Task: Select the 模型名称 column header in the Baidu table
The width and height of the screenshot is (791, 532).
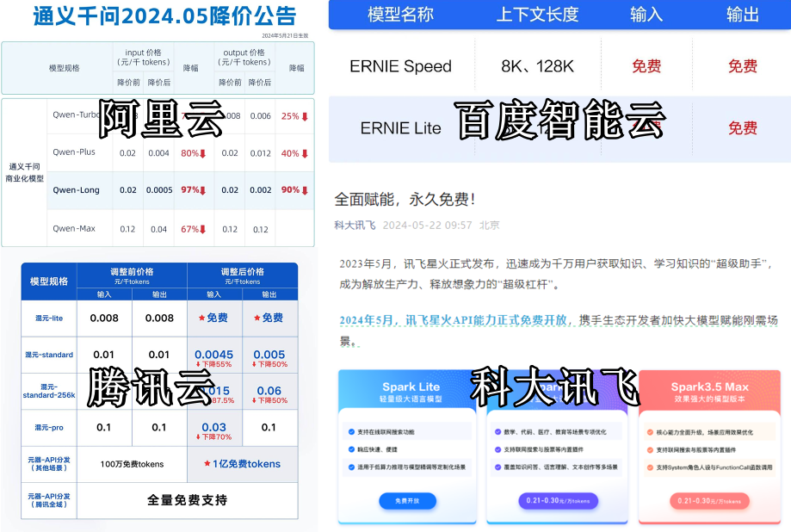Action: (x=400, y=15)
